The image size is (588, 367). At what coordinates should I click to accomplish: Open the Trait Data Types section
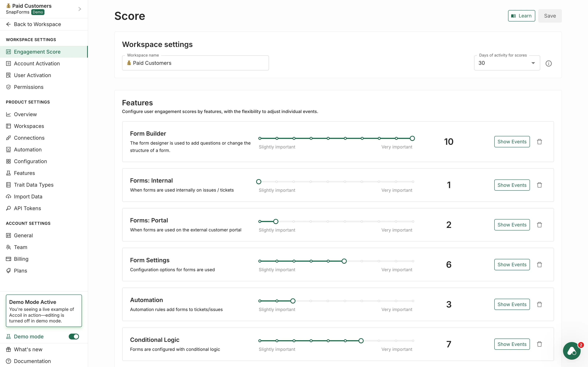[x=33, y=184]
